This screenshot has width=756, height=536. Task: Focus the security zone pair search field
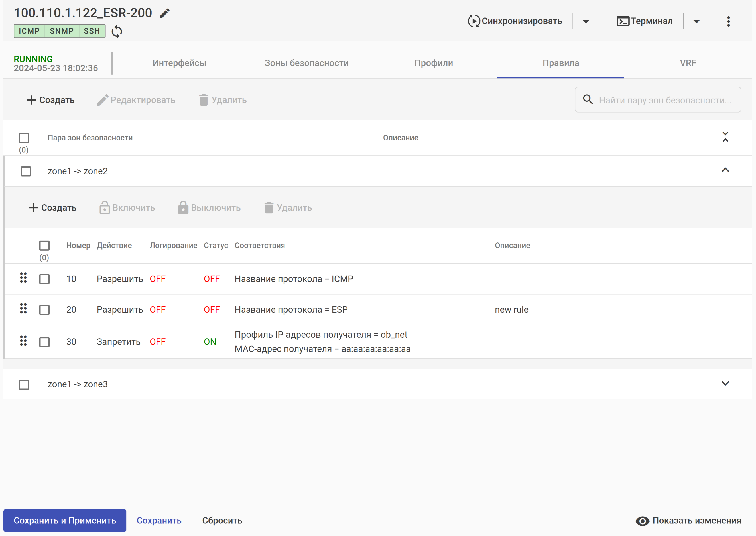point(664,100)
